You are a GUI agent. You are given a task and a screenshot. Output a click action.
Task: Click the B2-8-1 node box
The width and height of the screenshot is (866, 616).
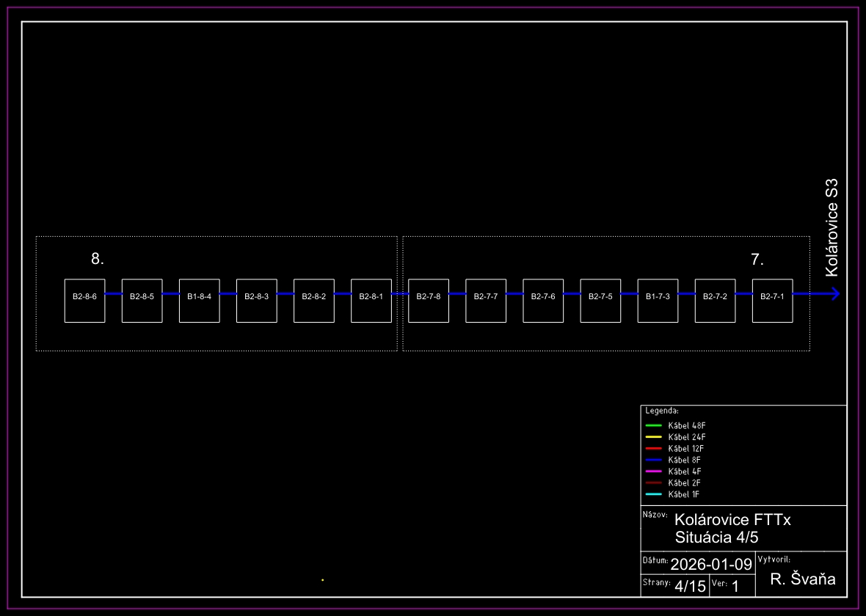click(371, 301)
